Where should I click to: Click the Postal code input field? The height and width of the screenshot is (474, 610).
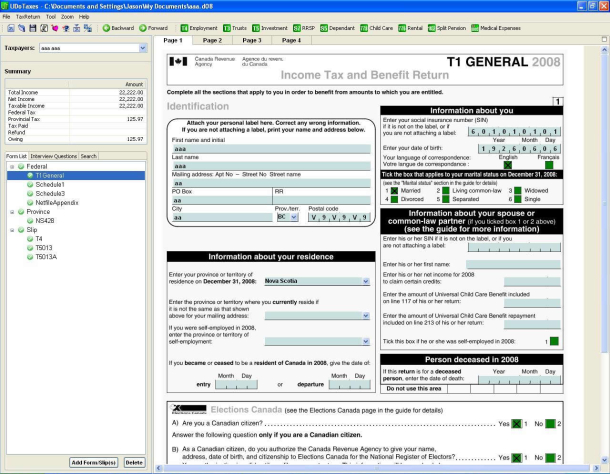pos(339,217)
